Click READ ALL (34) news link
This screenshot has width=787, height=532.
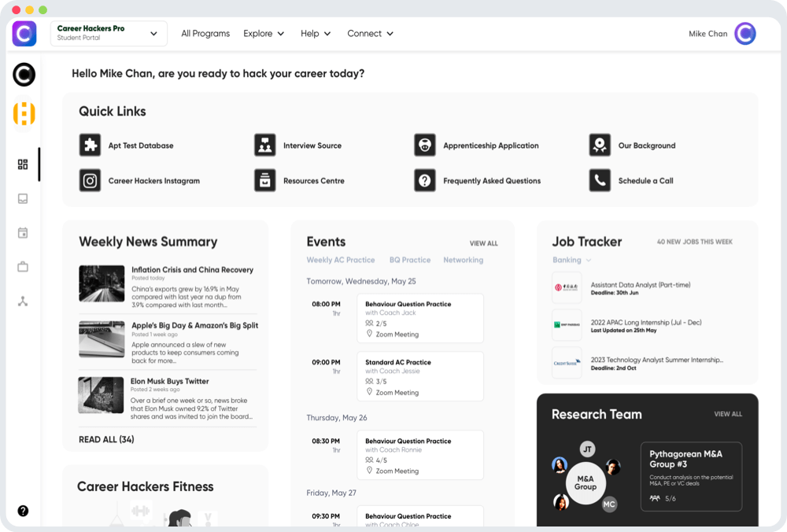pyautogui.click(x=106, y=439)
